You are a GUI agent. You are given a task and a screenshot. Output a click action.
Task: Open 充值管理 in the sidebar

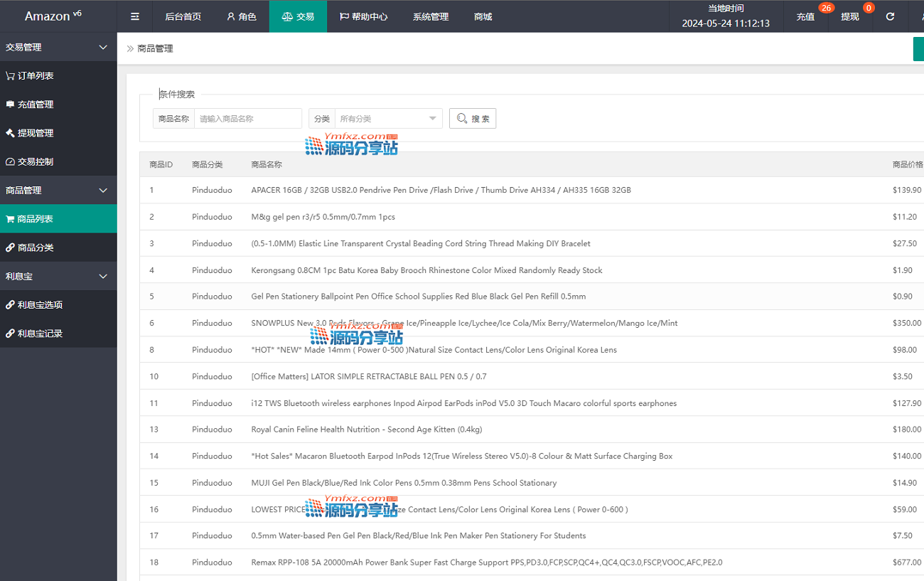click(36, 105)
